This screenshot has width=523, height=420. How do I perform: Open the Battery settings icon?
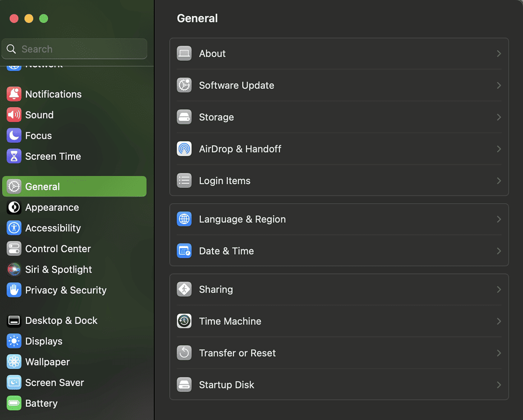click(13, 403)
